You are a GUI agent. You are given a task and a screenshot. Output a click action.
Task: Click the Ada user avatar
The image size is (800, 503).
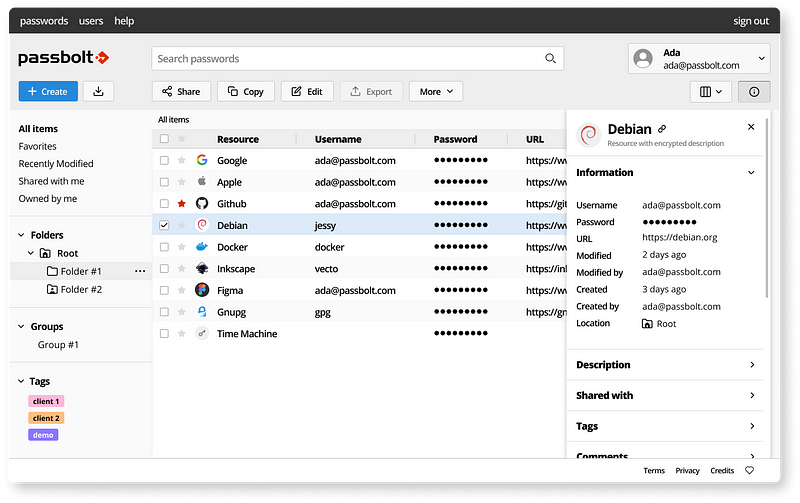point(643,59)
